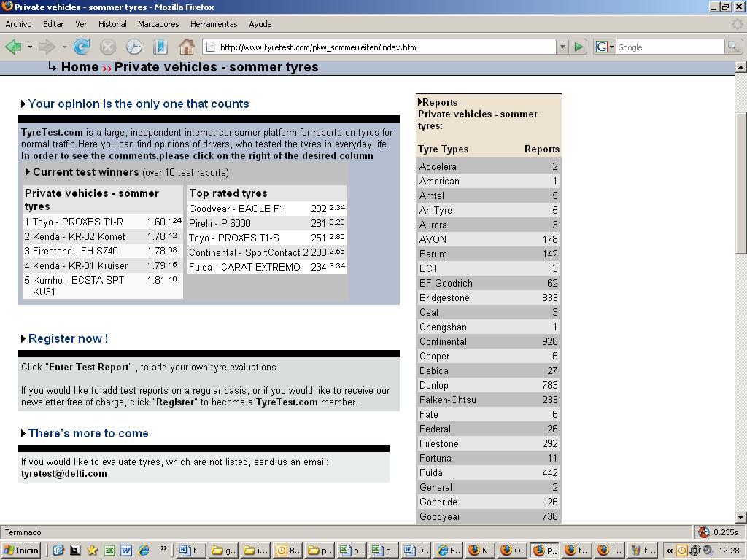Click the grey Forward arrow button
Image resolution: width=747 pixels, height=560 pixels.
[47, 47]
